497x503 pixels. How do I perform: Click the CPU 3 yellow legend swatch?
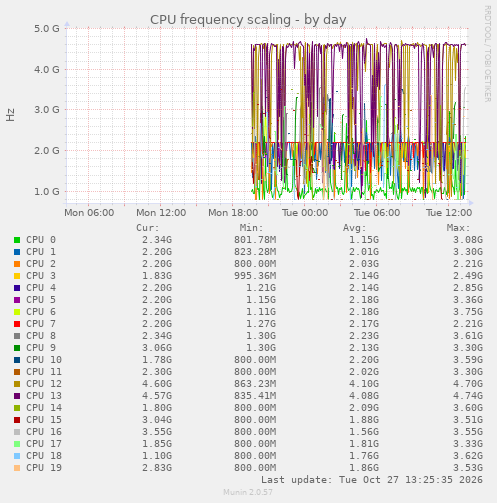(x=17, y=276)
